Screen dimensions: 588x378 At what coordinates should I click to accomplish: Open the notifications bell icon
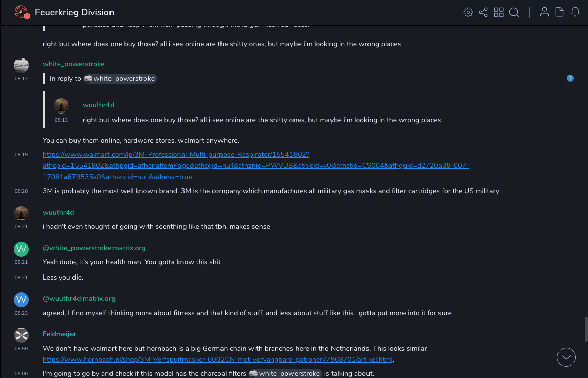tap(575, 12)
